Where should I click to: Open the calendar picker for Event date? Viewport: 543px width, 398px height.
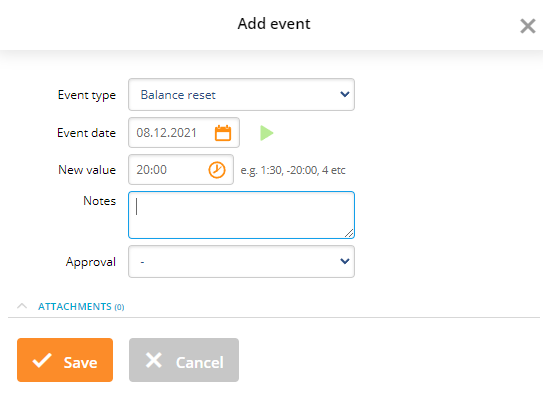pos(223,133)
